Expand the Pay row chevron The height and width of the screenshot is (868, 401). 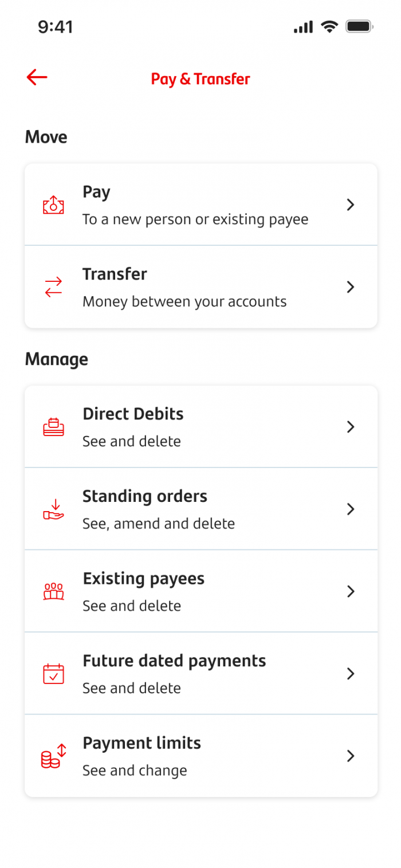tap(350, 205)
